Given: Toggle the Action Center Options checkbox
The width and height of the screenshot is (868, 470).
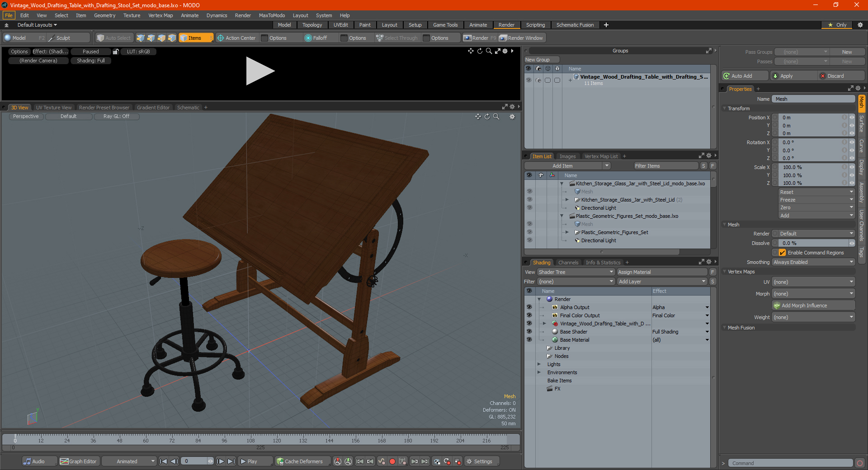Looking at the screenshot, I should coord(265,38).
